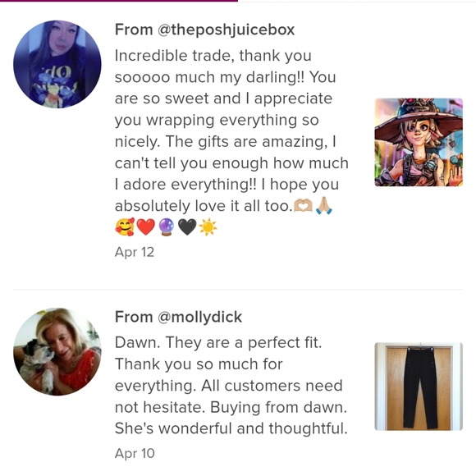Click the praying hands emoji
The width and height of the screenshot is (476, 476).
point(324,206)
